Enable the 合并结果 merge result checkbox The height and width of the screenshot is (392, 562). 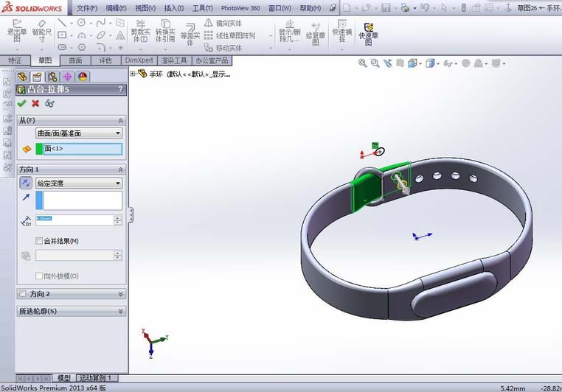[39, 241]
